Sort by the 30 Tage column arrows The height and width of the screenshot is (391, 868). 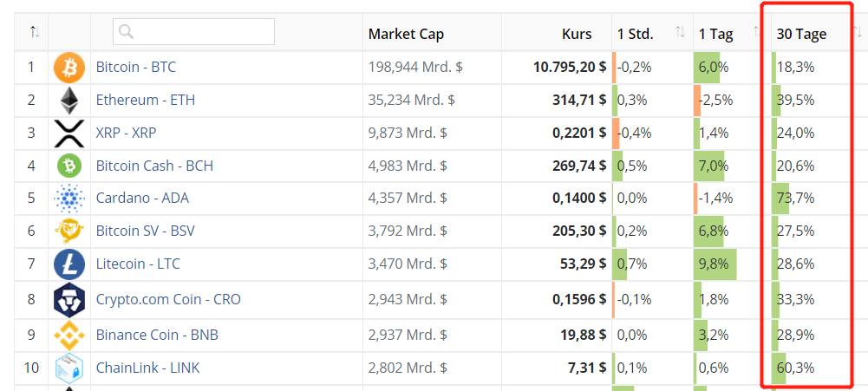[x=858, y=33]
